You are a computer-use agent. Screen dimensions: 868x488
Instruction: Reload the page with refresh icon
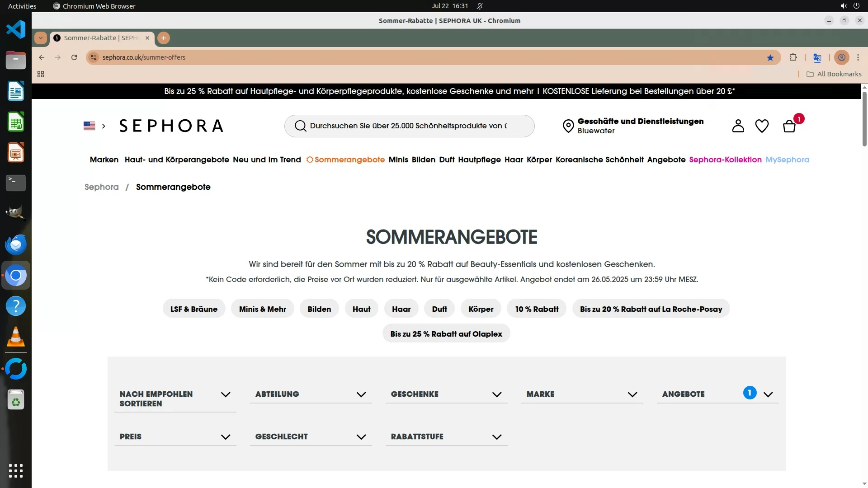pos(74,57)
